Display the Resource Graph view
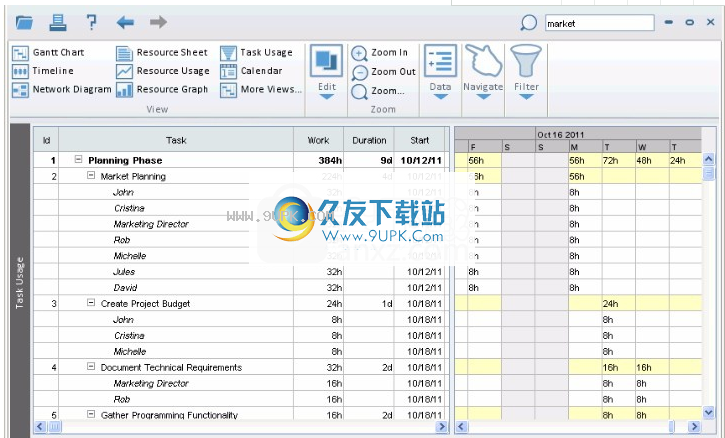 pyautogui.click(x=162, y=90)
